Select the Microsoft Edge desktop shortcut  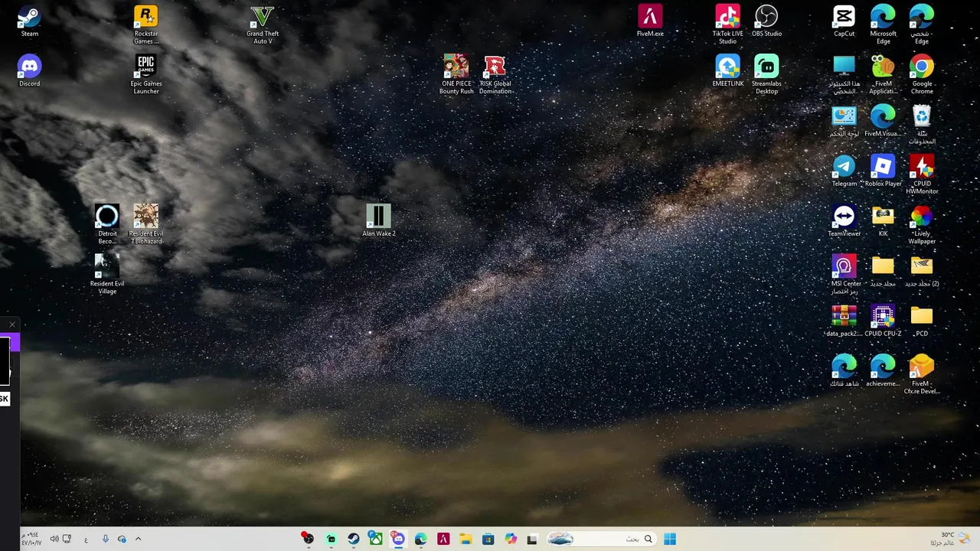883,25
